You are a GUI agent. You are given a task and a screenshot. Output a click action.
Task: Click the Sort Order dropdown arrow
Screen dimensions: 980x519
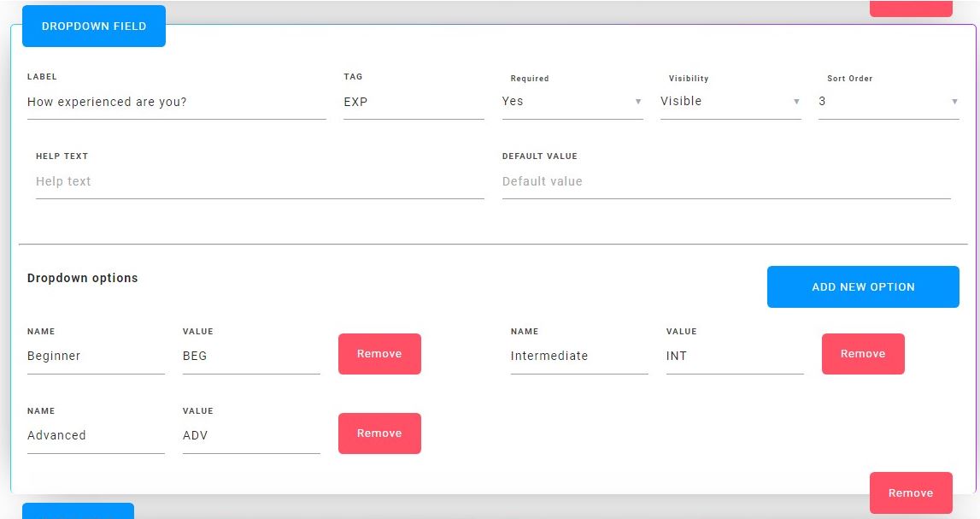coord(954,101)
